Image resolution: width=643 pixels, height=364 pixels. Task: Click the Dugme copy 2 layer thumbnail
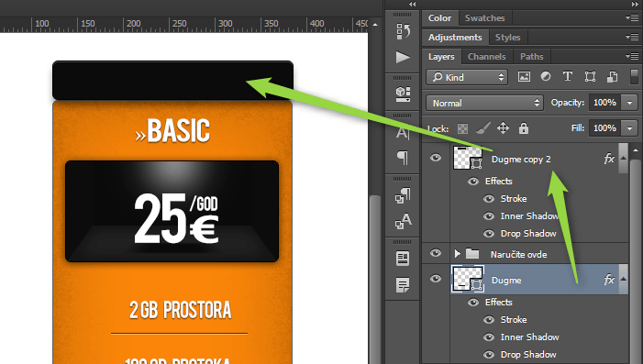(x=468, y=158)
